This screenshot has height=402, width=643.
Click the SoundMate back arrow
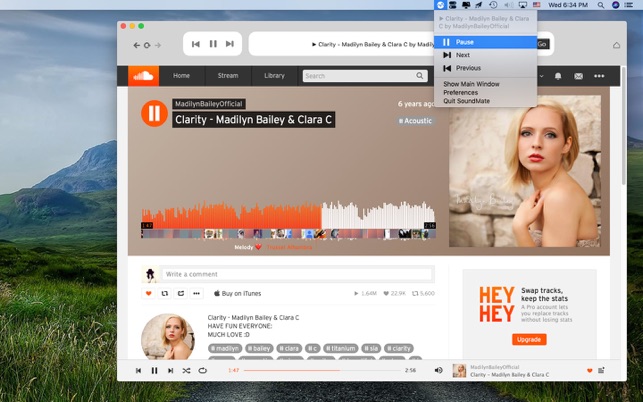click(137, 45)
